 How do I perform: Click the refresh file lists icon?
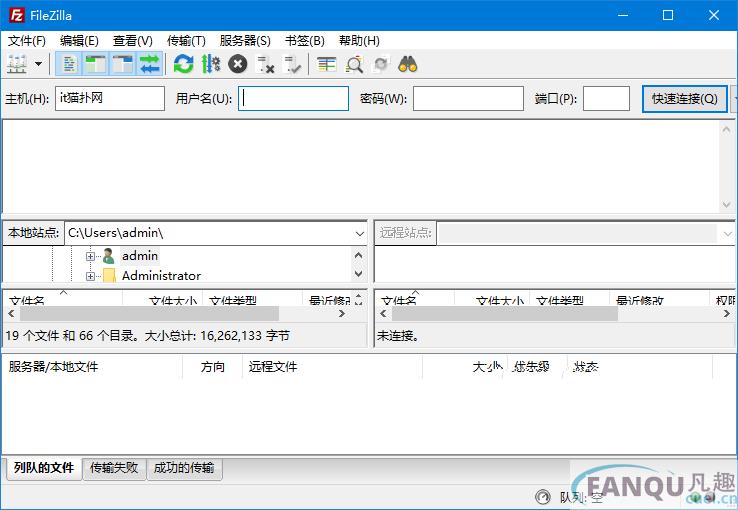[x=183, y=64]
